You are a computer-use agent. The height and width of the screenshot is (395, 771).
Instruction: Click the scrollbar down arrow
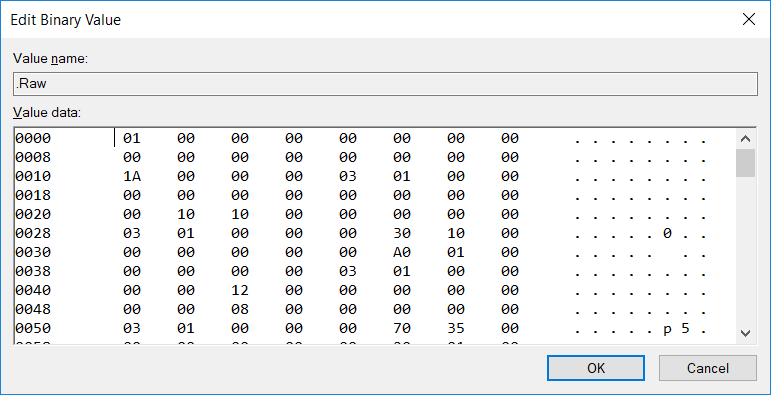[x=745, y=333]
